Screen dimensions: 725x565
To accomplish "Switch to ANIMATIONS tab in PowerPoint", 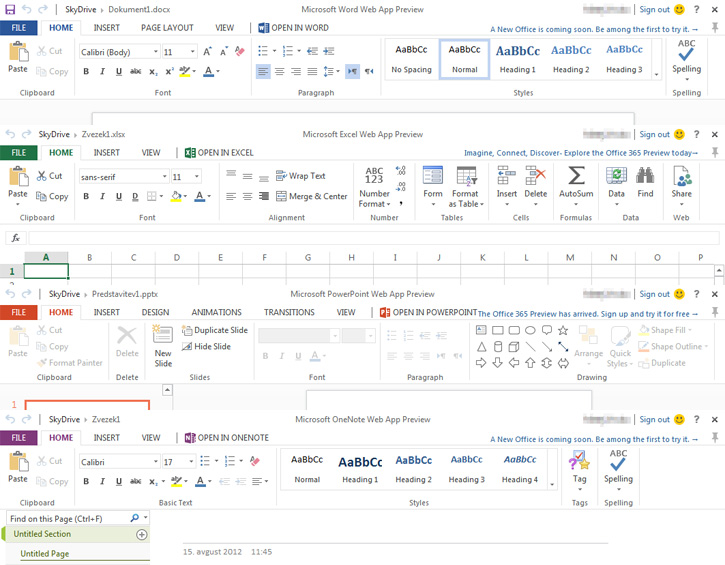I will tap(216, 312).
